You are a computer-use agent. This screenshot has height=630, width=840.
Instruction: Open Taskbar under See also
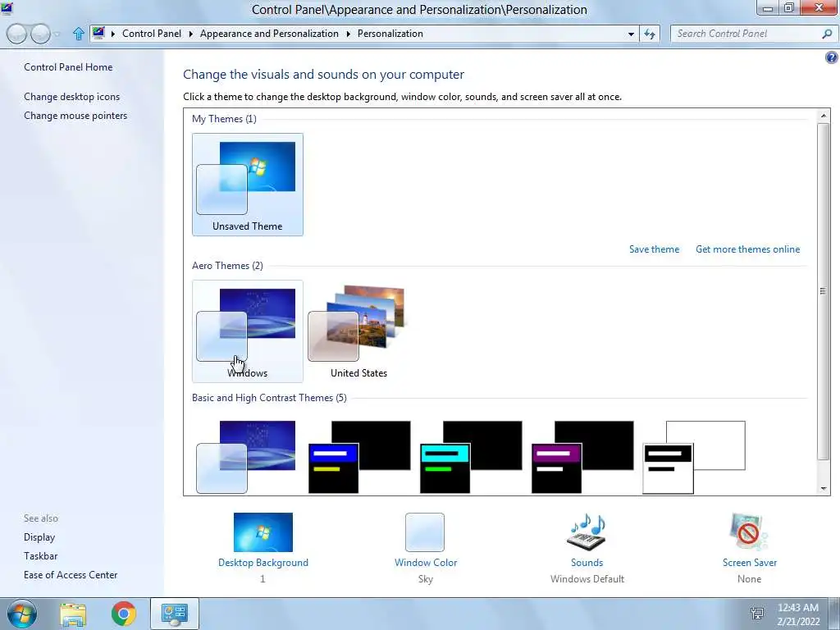(41, 556)
